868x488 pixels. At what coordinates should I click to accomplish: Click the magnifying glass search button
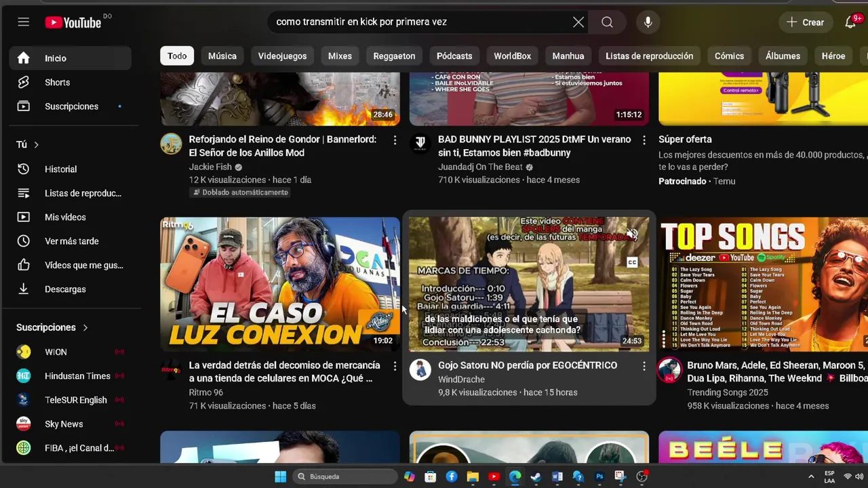(x=607, y=22)
